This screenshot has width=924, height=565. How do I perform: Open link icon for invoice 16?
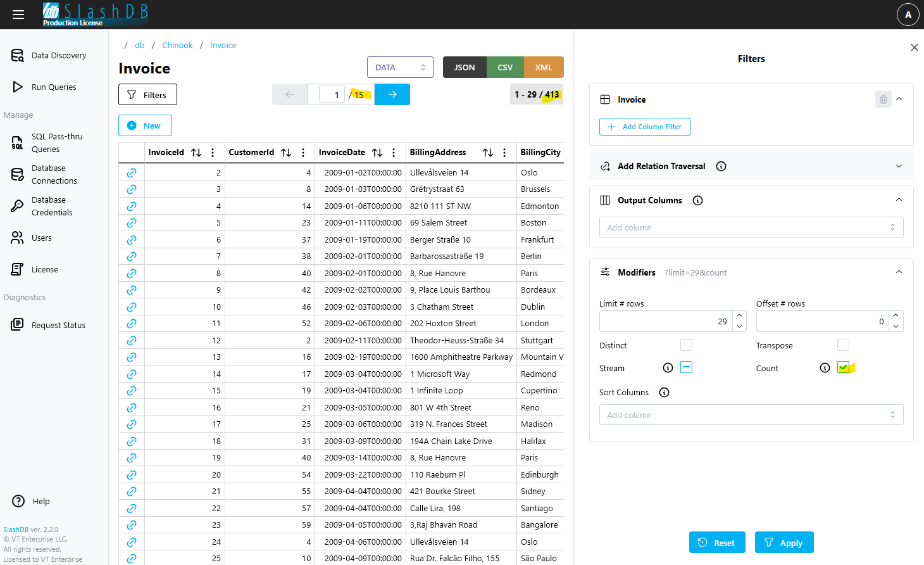pos(132,408)
